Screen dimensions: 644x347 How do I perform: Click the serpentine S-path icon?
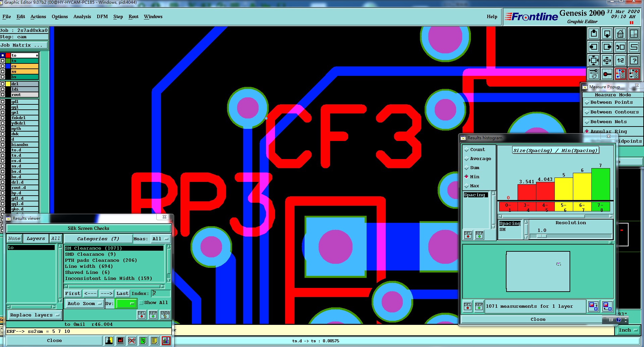click(634, 47)
